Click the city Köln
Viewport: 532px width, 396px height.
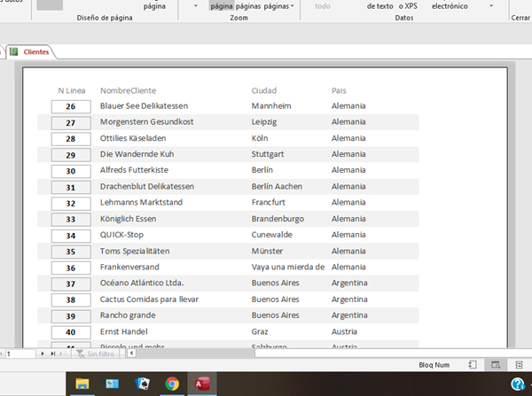tap(260, 138)
